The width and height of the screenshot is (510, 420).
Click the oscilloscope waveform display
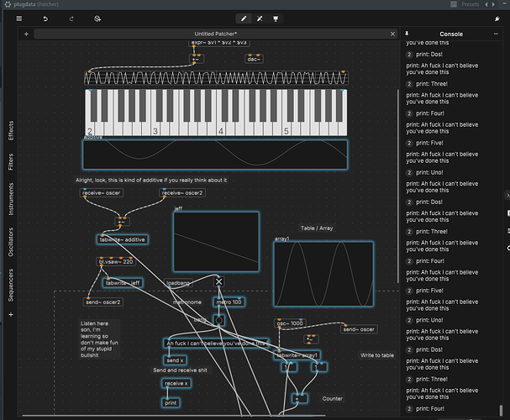click(216, 78)
